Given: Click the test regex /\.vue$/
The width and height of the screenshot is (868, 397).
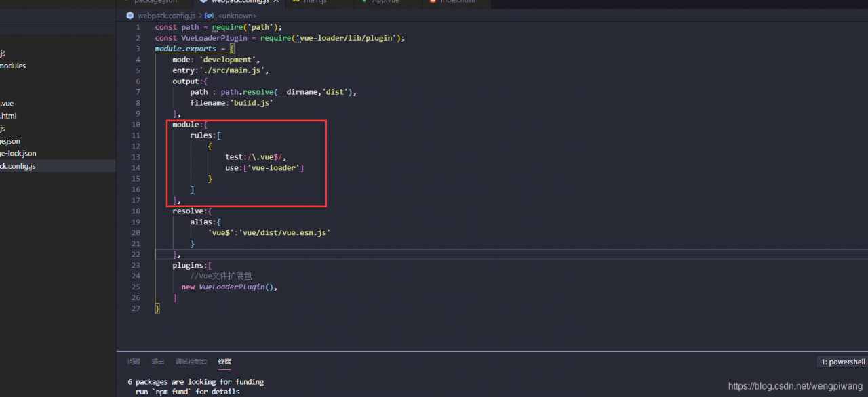Looking at the screenshot, I should [264, 157].
